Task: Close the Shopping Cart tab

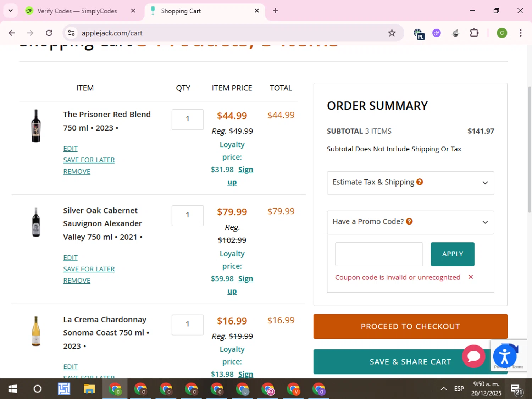Action: tap(257, 11)
